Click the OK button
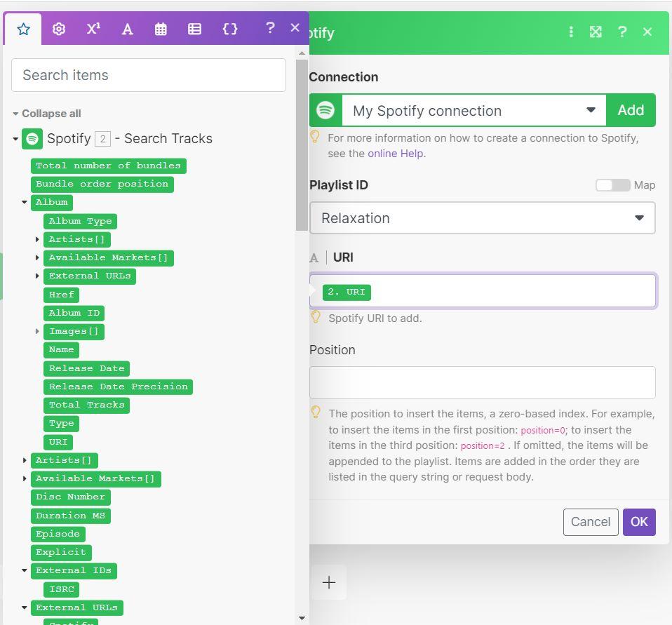This screenshot has width=672, height=625. (639, 522)
